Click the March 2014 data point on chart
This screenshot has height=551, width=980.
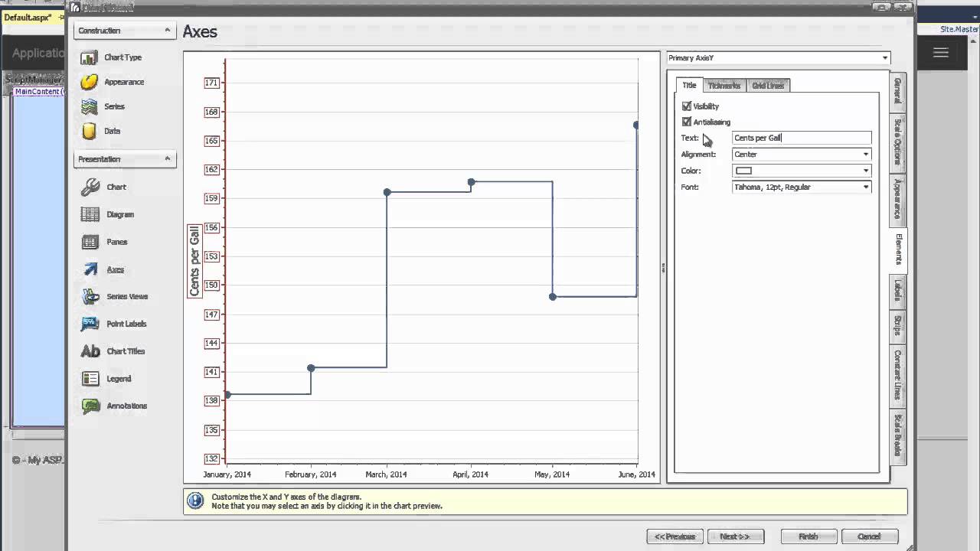coord(387,192)
